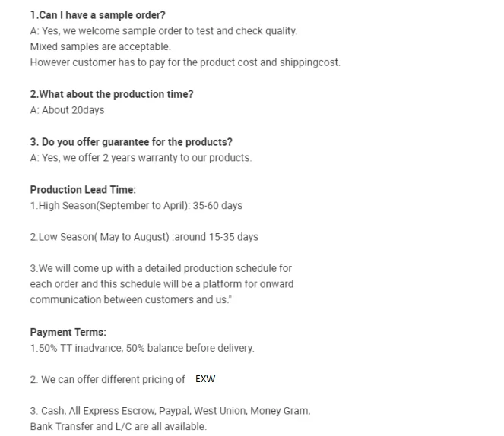Click the "Can I have a sample order?" question
504x436 pixels.
click(97, 15)
